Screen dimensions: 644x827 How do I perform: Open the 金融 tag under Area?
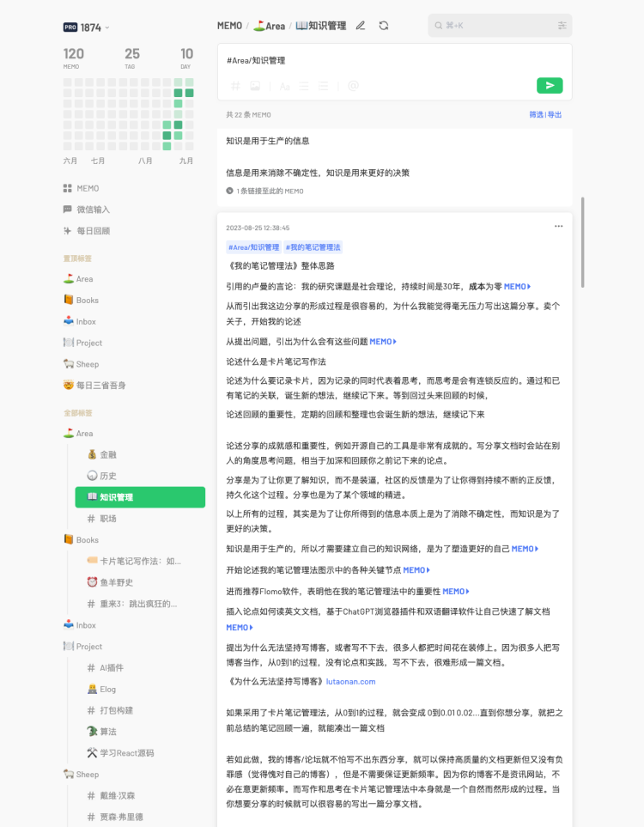102,454
